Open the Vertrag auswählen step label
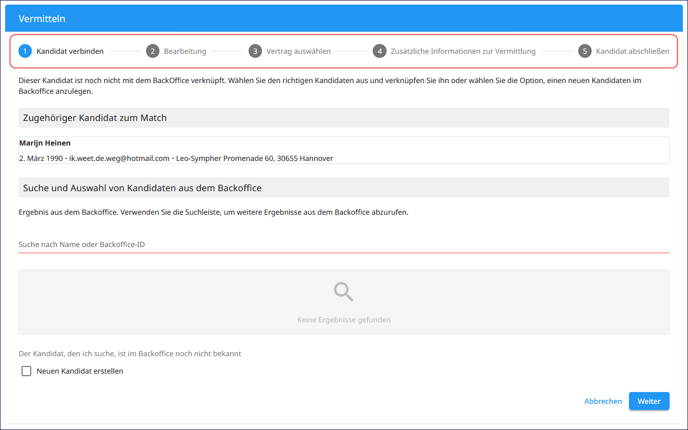 pyautogui.click(x=298, y=51)
